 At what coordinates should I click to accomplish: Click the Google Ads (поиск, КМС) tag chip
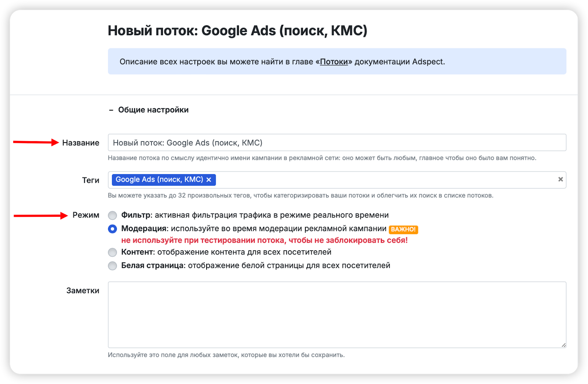coord(159,180)
